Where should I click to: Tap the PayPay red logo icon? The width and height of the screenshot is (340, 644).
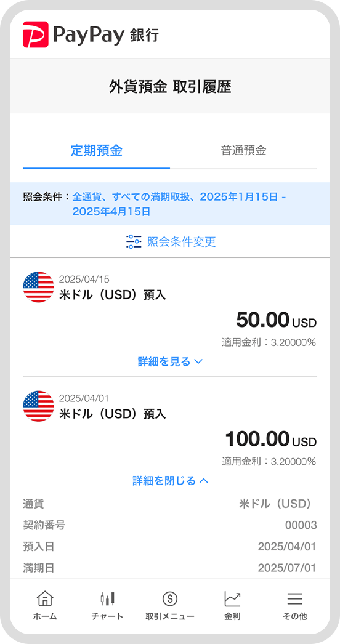click(x=35, y=34)
